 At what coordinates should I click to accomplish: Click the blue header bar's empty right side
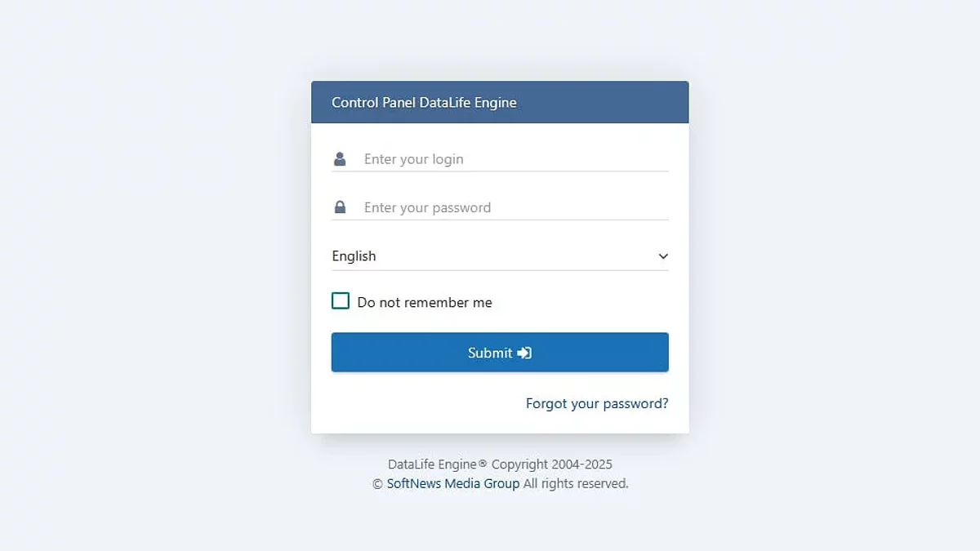[x=612, y=102]
